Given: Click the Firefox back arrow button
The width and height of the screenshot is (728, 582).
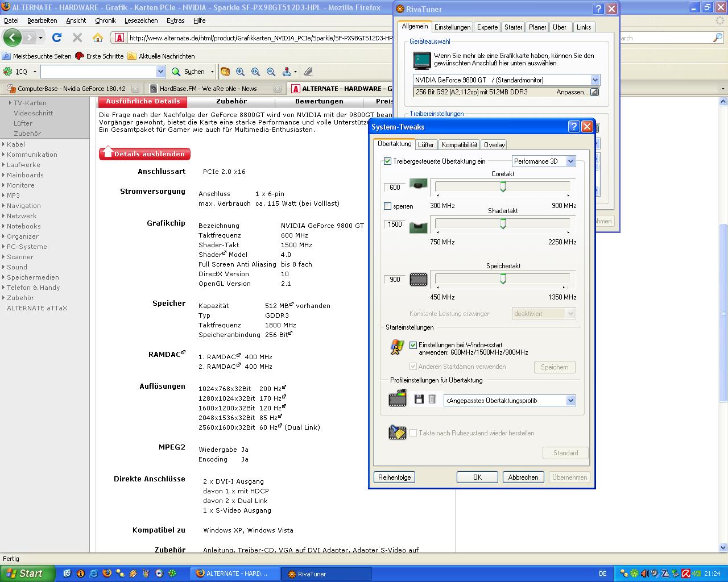Looking at the screenshot, I should (12, 38).
